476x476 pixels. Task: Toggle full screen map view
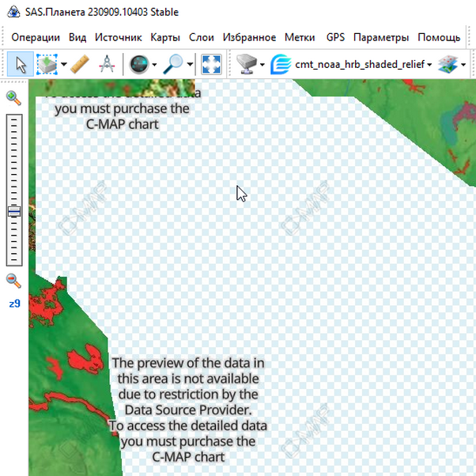[211, 64]
